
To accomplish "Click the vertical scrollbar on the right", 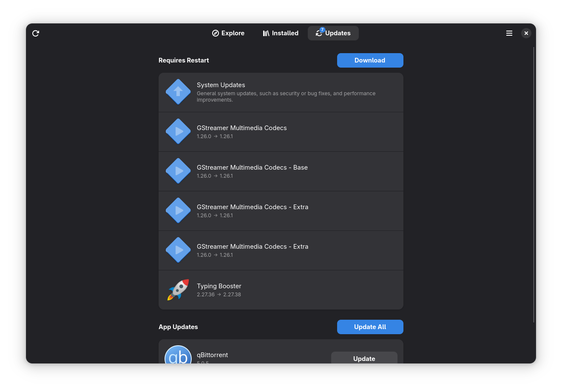I will point(534,185).
